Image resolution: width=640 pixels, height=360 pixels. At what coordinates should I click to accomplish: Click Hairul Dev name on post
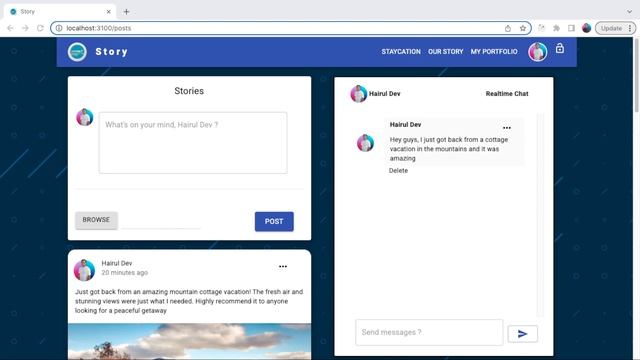[x=117, y=263]
